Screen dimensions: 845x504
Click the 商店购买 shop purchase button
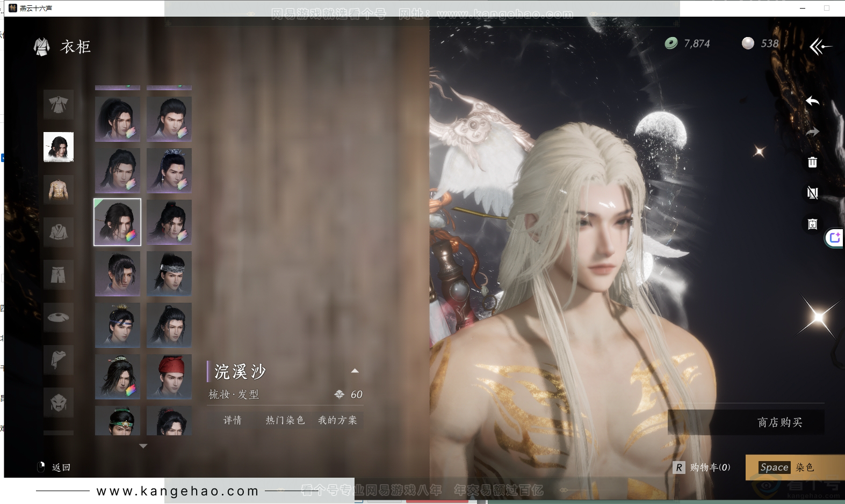point(746,422)
